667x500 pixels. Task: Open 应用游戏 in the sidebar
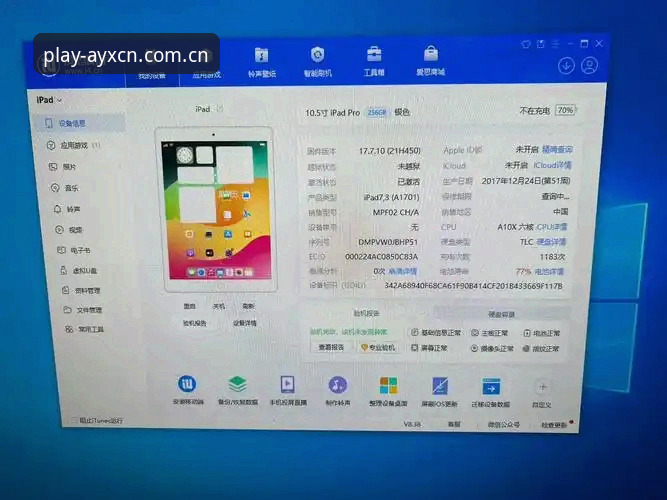point(73,146)
